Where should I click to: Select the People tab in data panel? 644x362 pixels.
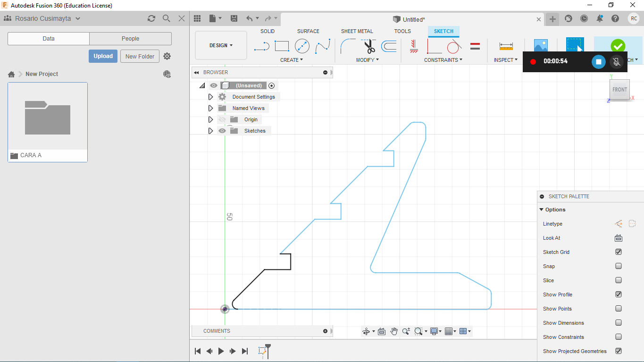(130, 39)
